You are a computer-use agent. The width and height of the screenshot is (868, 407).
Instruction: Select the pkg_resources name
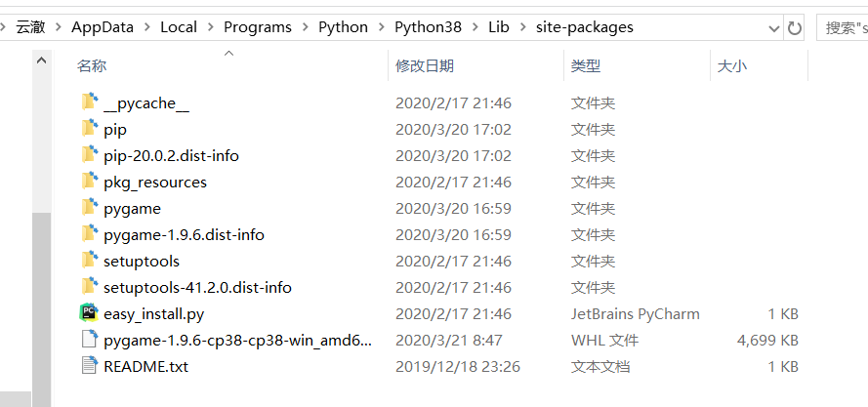click(x=155, y=183)
